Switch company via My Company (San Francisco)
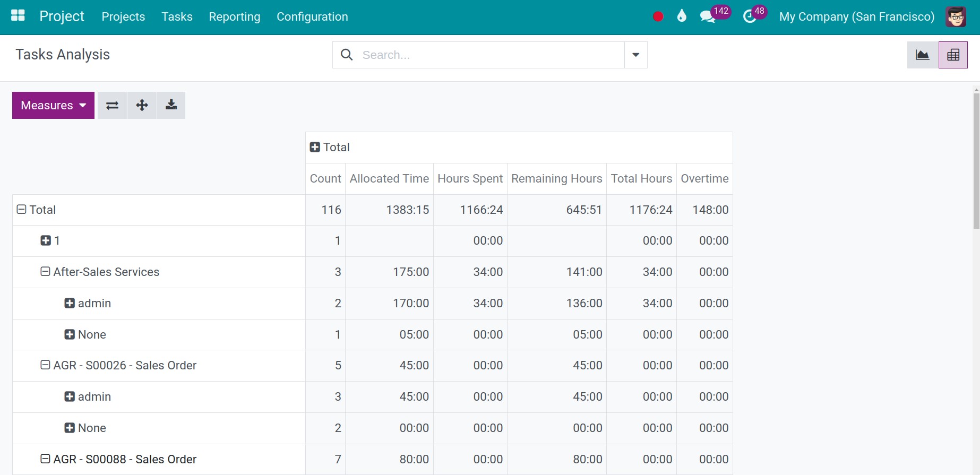The image size is (980, 475). click(x=856, y=16)
